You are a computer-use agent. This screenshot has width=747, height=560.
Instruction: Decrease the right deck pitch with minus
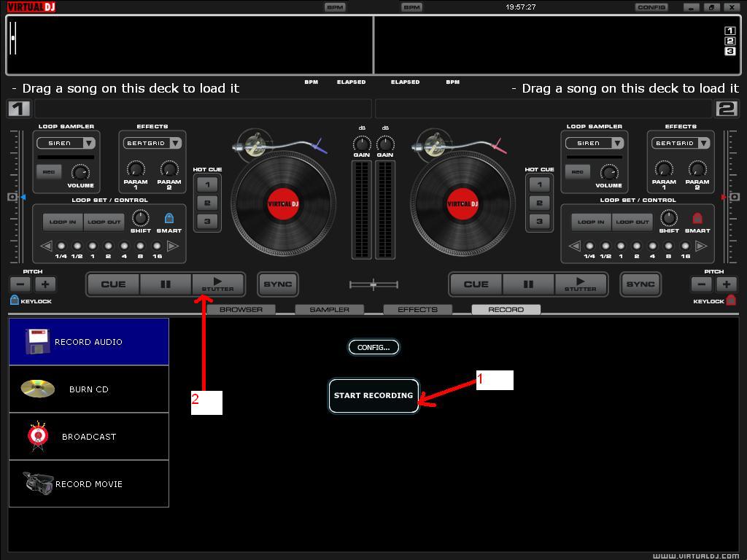tap(702, 284)
